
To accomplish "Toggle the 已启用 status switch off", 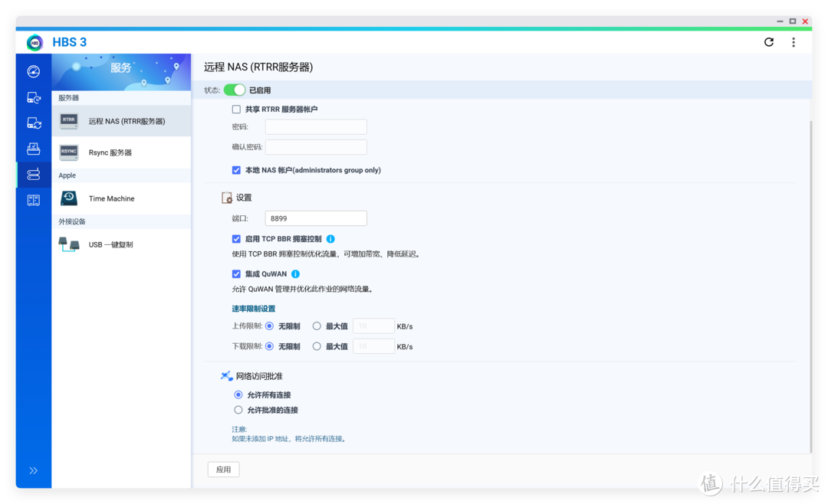I will (235, 90).
